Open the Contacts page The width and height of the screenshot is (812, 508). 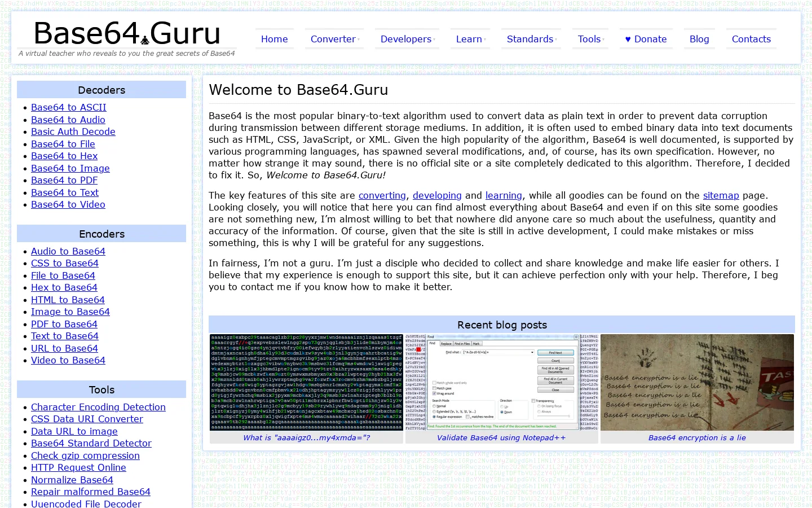pyautogui.click(x=751, y=39)
